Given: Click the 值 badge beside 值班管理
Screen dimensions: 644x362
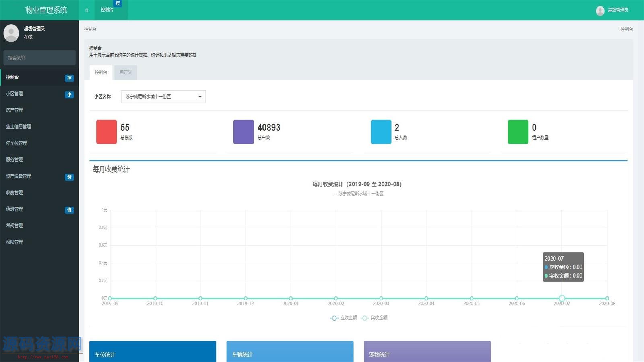Looking at the screenshot, I should [x=69, y=210].
